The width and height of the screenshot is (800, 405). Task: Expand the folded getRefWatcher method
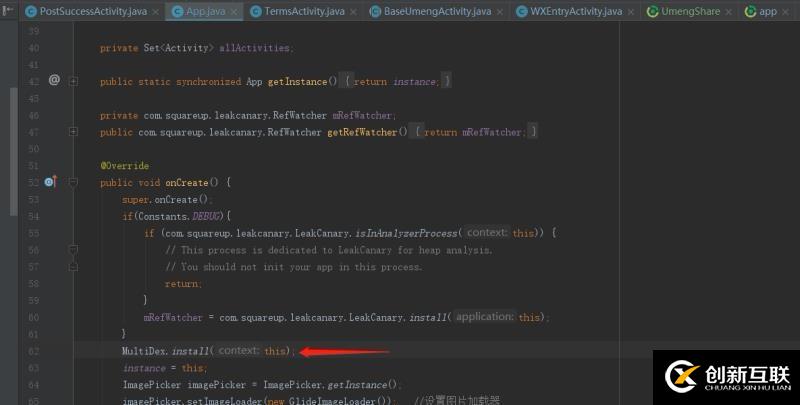pos(73,132)
